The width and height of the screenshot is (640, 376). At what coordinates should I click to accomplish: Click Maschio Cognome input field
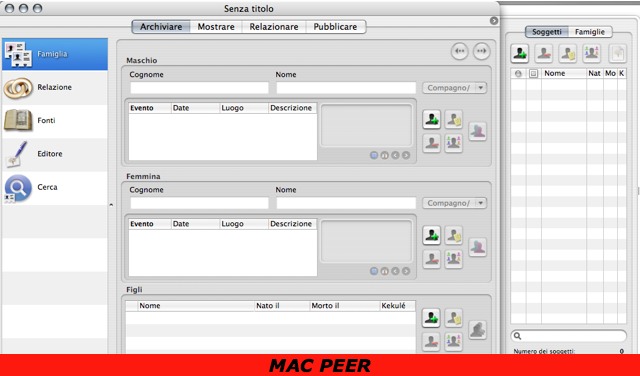click(200, 88)
